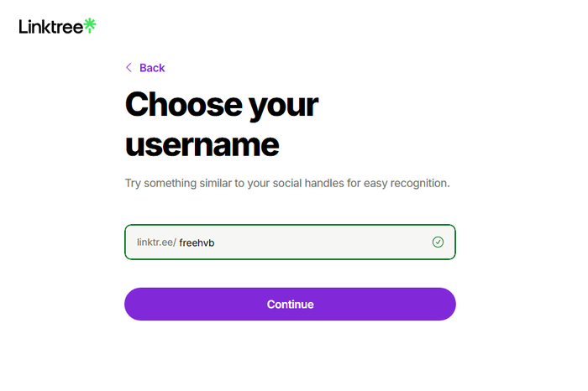The width and height of the screenshot is (588, 391).
Task: Click the "Choose your username" heading
Action: (222, 125)
